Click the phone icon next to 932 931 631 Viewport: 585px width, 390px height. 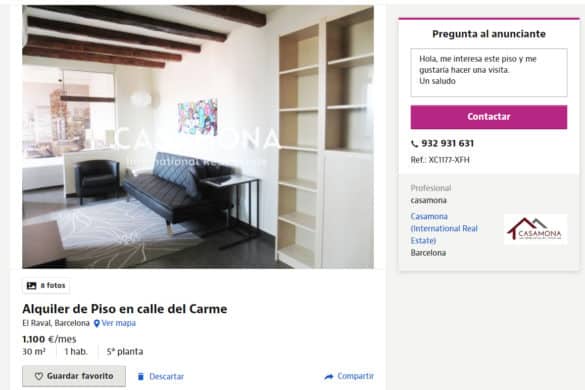(x=414, y=144)
